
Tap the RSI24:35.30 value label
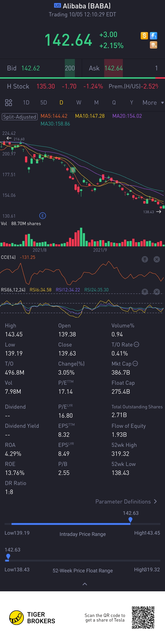click(x=97, y=290)
